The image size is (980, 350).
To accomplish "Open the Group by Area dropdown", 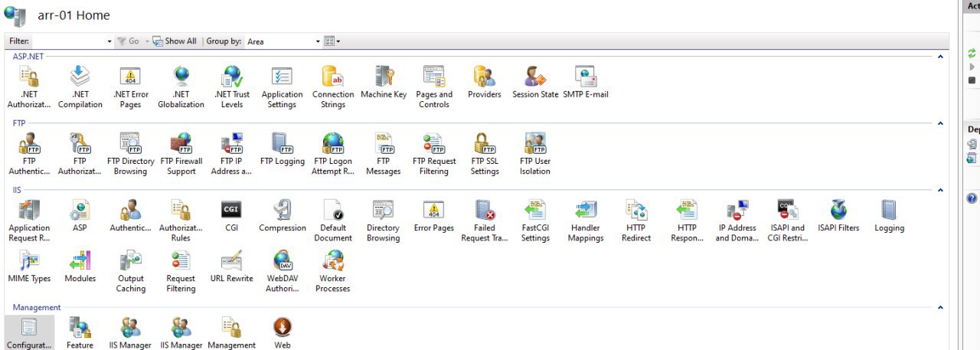I will (x=283, y=41).
